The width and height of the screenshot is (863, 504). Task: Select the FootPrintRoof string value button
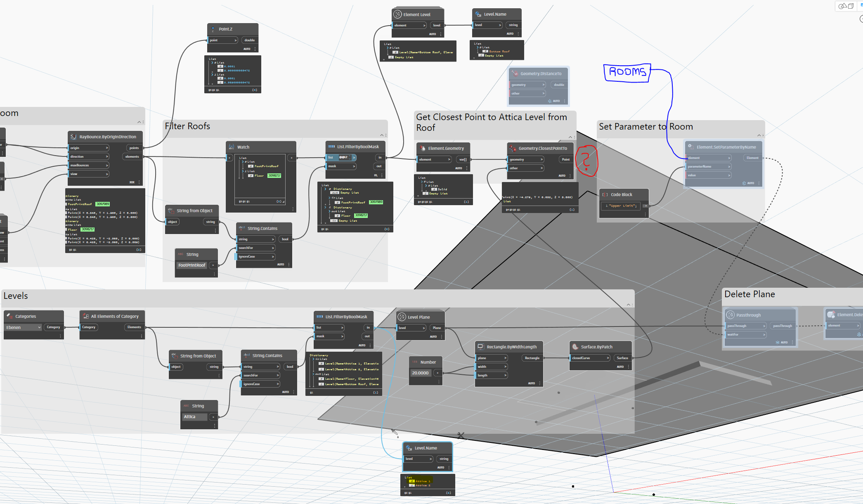click(x=192, y=265)
